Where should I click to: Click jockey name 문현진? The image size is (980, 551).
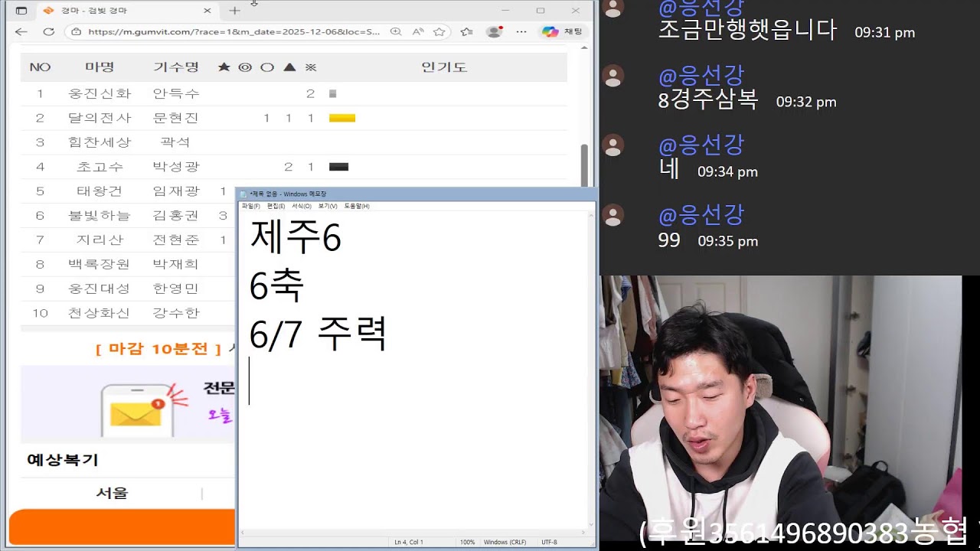click(176, 118)
